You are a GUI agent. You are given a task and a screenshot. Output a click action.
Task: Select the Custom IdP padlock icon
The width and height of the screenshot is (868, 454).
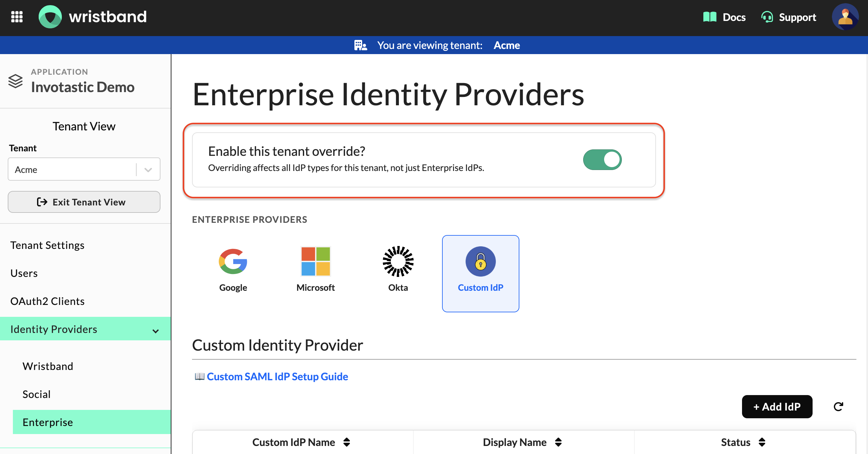(x=480, y=261)
